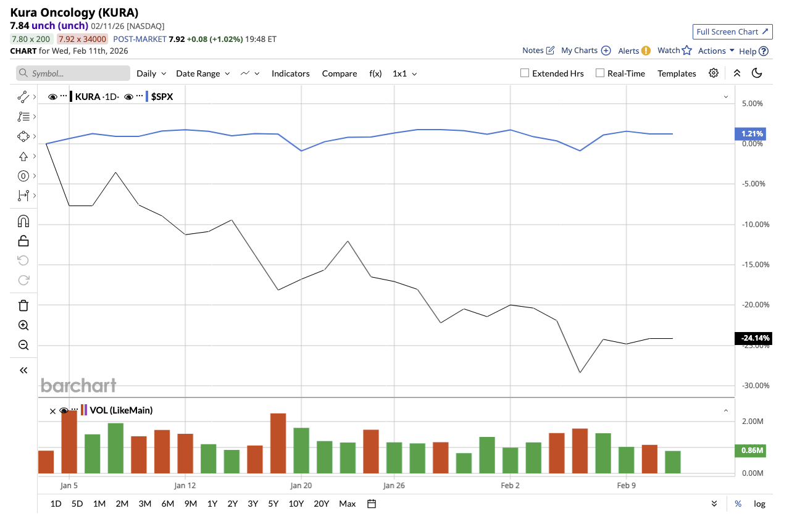Select the 1D range
The height and width of the screenshot is (532, 805).
(56, 504)
